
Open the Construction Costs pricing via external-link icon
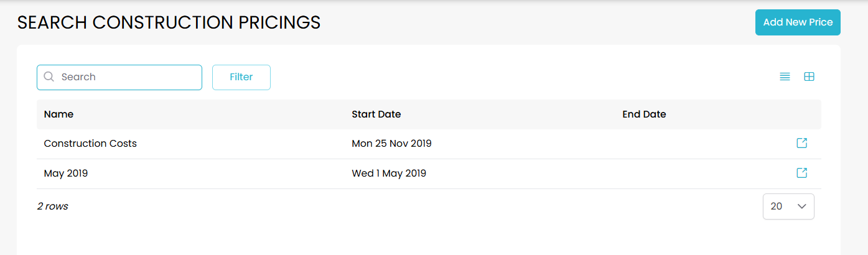(x=802, y=143)
